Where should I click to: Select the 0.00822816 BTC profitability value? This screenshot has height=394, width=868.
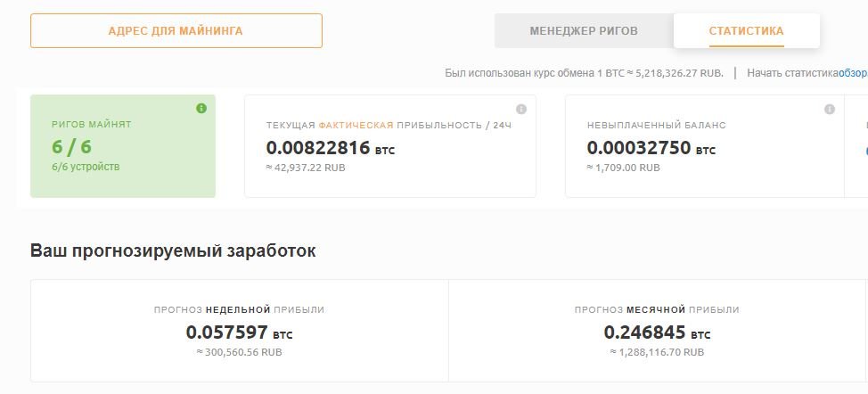click(331, 148)
